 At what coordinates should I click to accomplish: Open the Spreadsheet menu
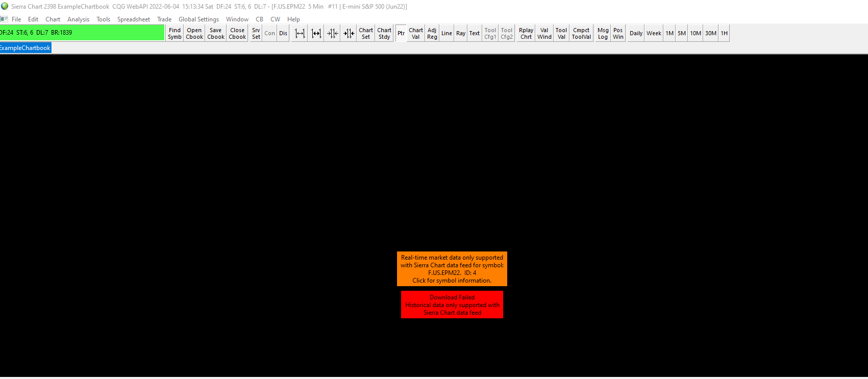tap(134, 19)
